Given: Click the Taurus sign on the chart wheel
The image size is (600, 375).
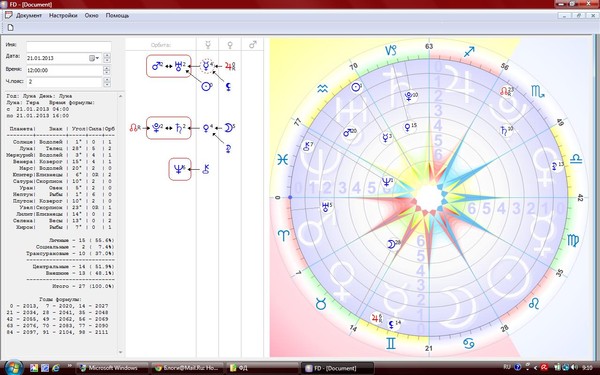Looking at the screenshot, I should [x=321, y=304].
